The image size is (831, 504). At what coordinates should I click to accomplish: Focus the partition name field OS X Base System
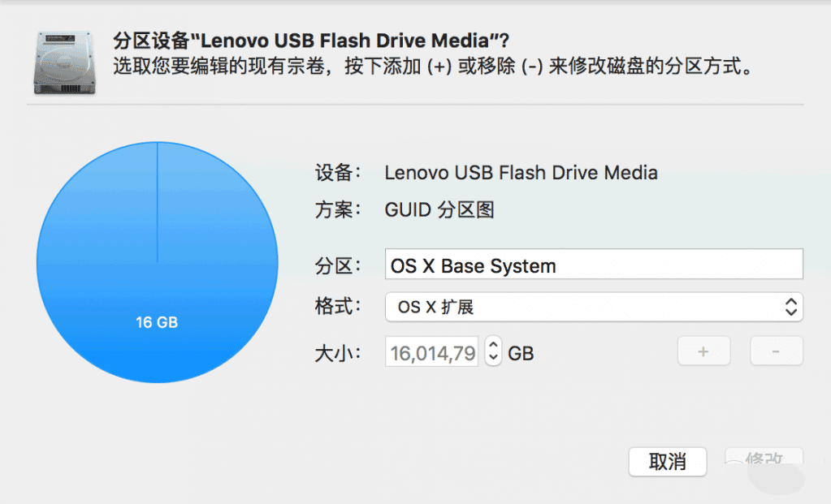pos(593,265)
